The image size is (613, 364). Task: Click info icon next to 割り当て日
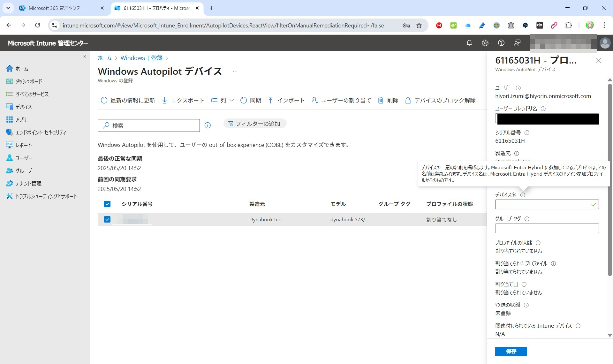tap(524, 284)
